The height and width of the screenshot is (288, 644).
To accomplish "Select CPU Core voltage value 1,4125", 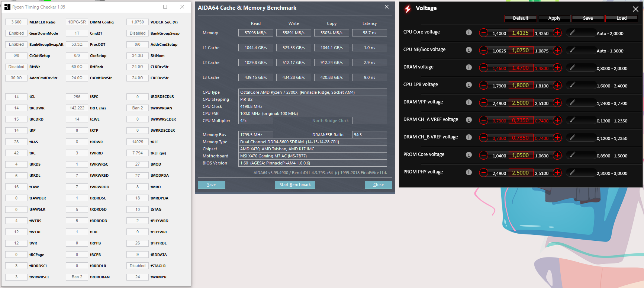I will (x=521, y=33).
